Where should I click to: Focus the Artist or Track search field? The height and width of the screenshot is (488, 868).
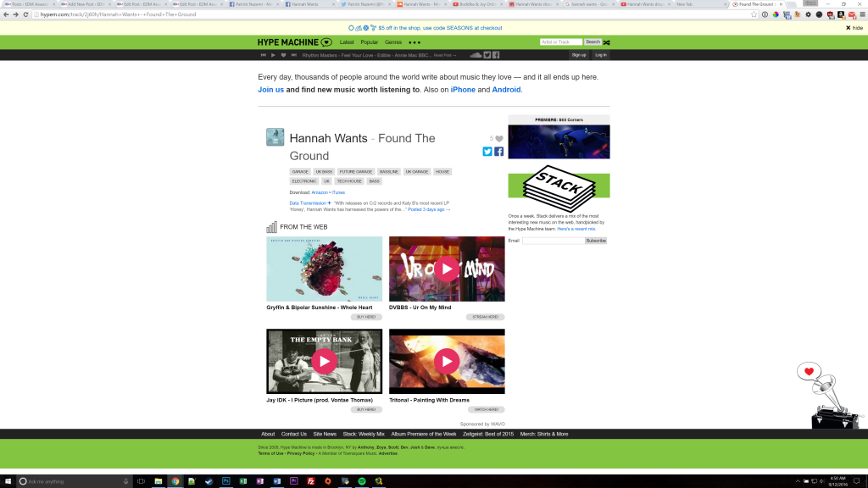561,42
